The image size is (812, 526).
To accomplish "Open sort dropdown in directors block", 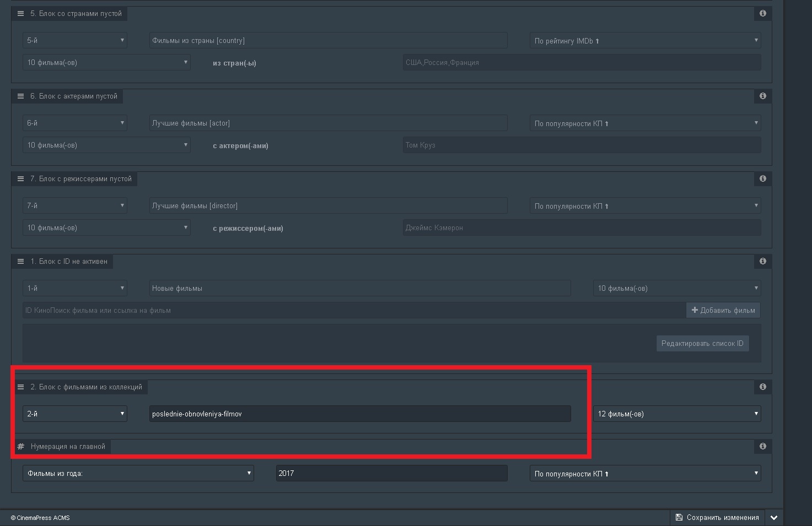I will click(x=646, y=205).
